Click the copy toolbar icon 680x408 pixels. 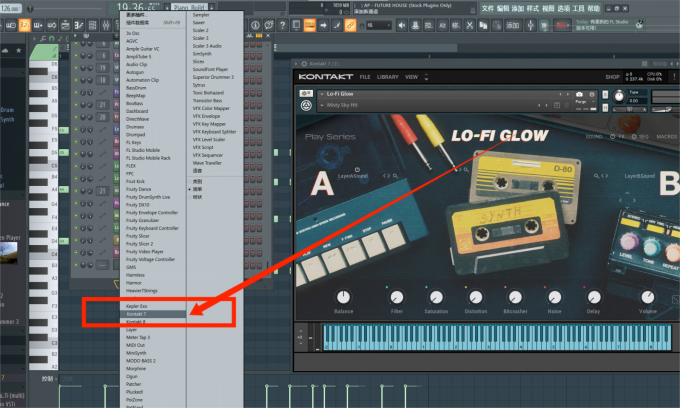tap(483, 26)
